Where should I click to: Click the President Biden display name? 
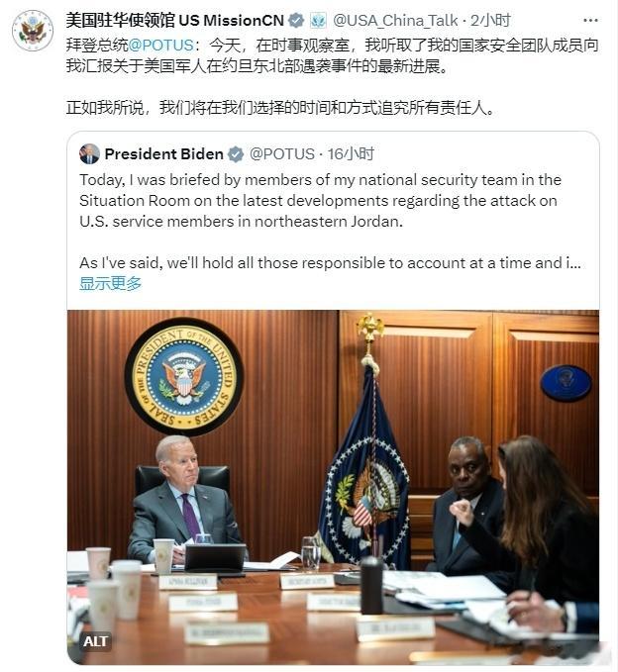[x=163, y=153]
